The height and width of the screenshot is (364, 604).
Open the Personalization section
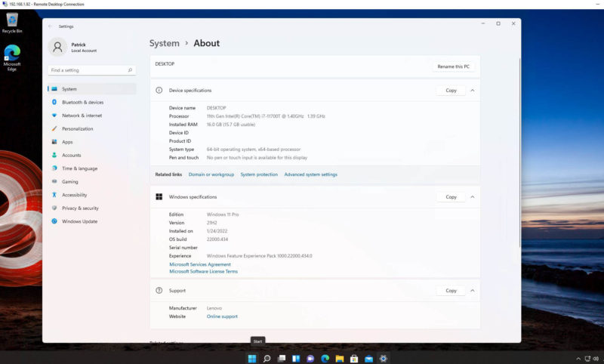point(77,128)
